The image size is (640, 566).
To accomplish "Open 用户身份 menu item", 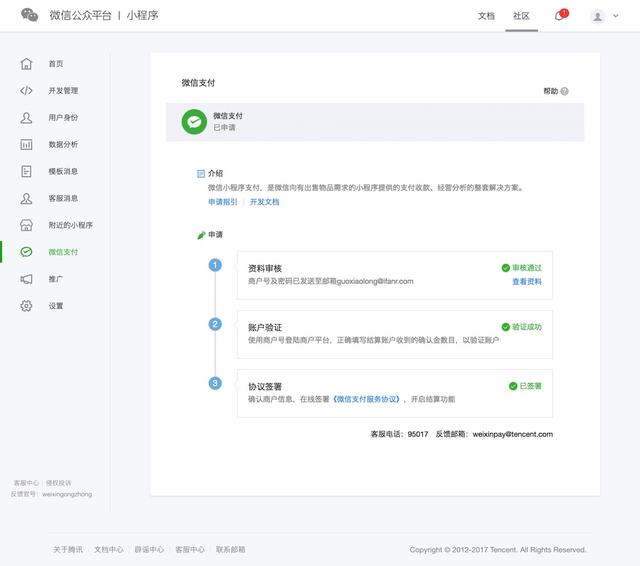I will tap(63, 118).
